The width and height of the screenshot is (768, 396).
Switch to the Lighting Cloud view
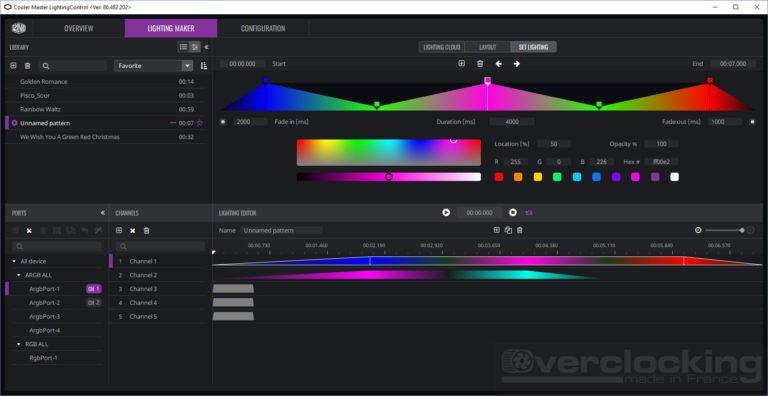[x=442, y=47]
